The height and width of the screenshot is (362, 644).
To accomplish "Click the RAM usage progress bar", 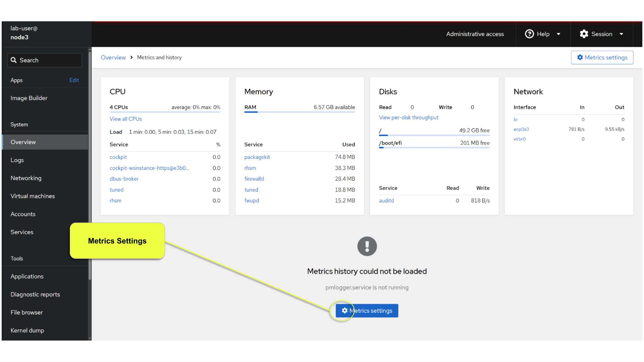I will 300,112.
